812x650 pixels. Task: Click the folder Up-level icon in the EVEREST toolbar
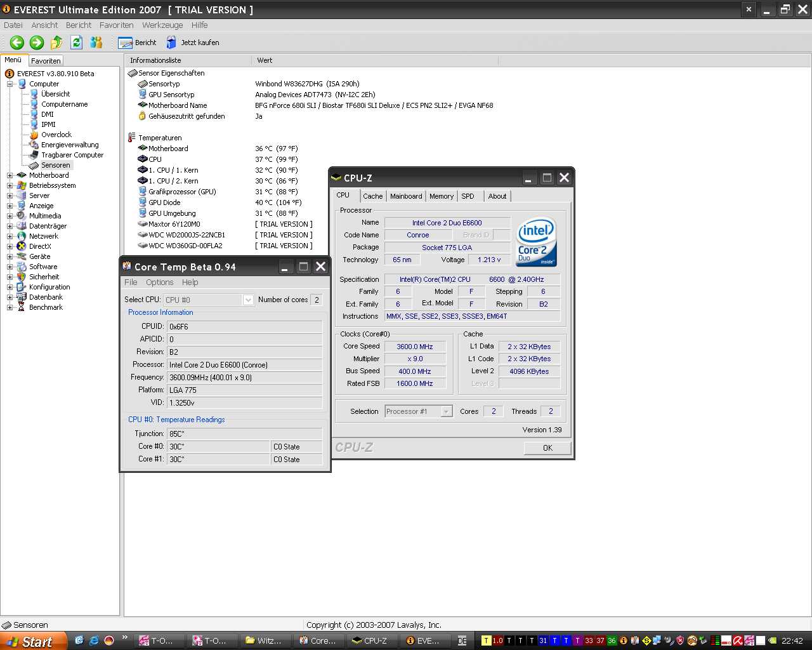56,43
